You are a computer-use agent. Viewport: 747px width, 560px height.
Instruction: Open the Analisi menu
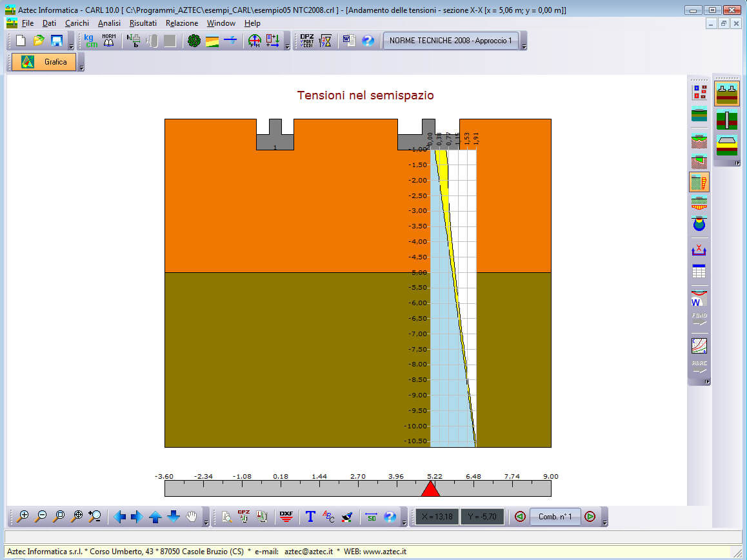109,23
